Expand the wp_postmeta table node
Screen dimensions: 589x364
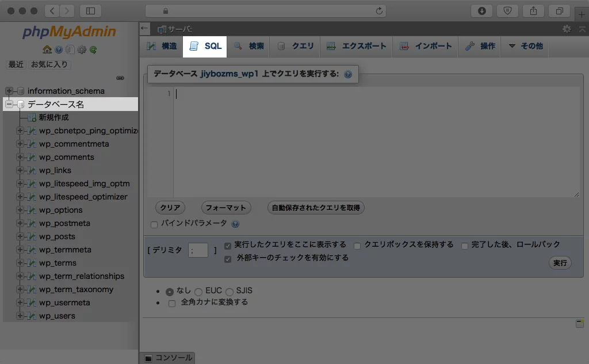click(x=20, y=223)
